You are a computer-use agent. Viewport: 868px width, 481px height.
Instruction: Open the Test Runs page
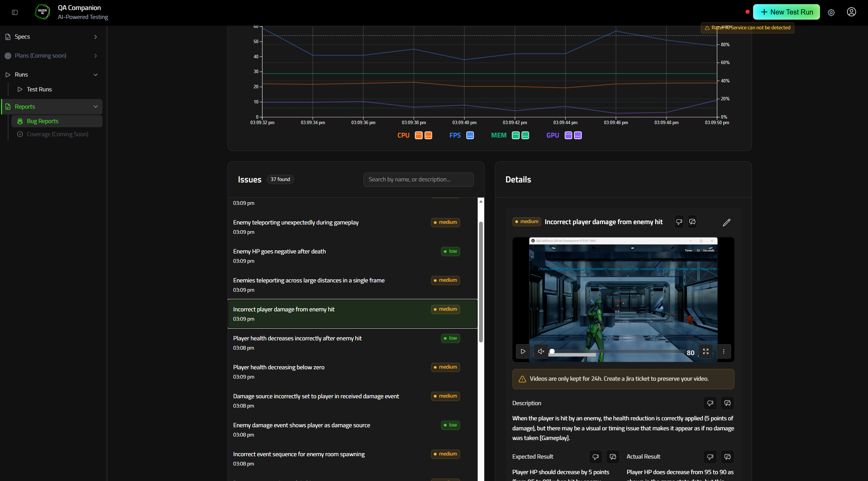(40, 89)
